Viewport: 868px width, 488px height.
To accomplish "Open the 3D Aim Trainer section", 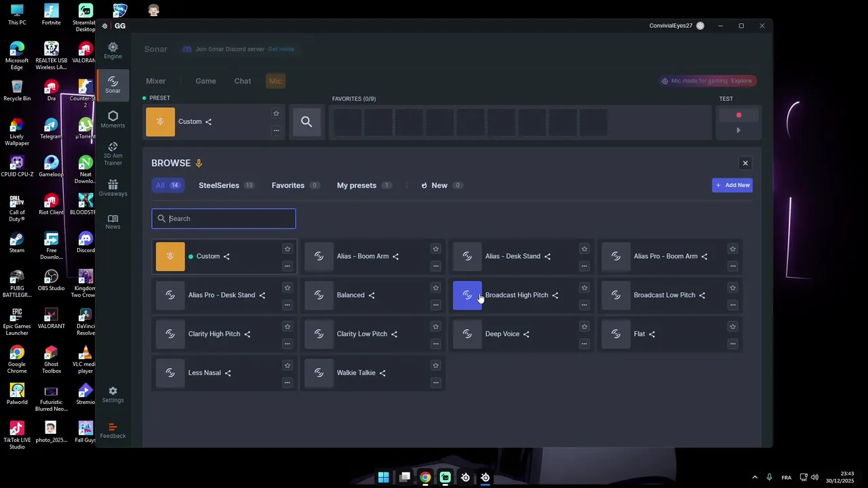I will (x=113, y=154).
